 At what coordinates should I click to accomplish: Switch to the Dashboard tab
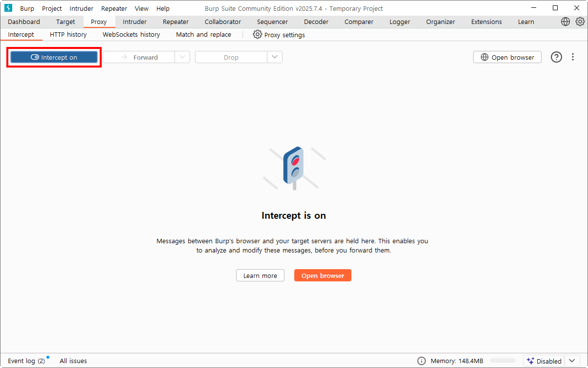(24, 22)
